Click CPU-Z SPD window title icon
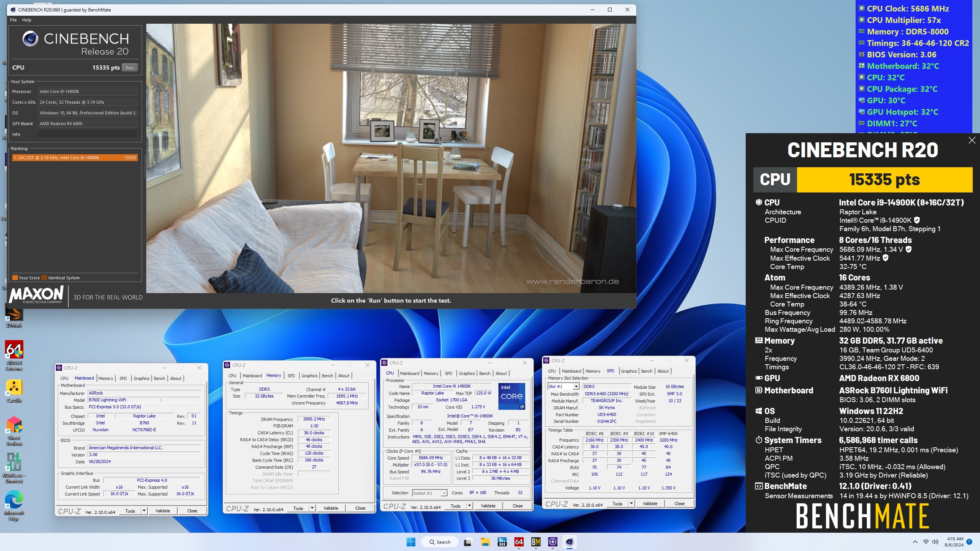This screenshot has width=980, height=551. click(546, 360)
